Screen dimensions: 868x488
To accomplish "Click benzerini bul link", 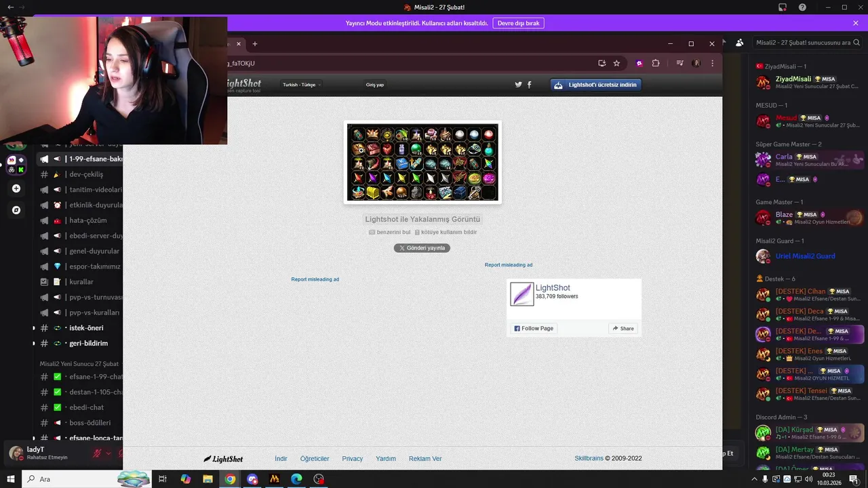I will [x=390, y=232].
